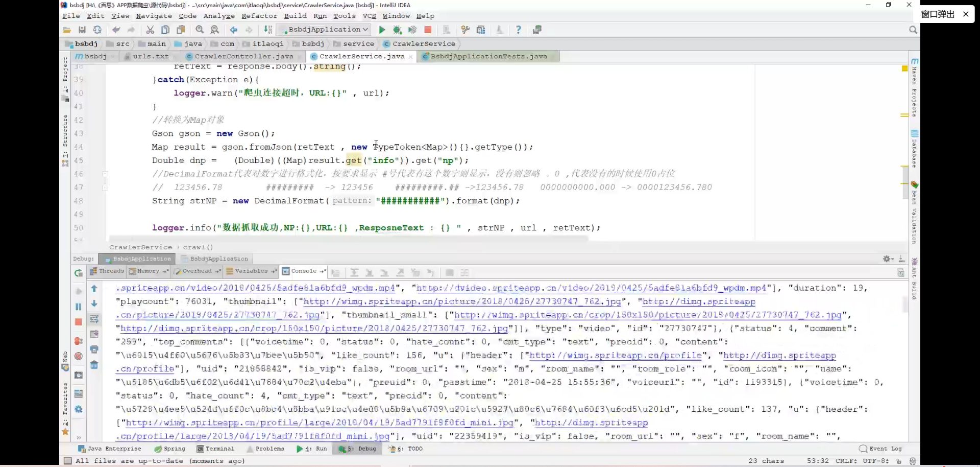Click Run with Coverage icon
Screen dimensions: 980x467
(x=412, y=30)
